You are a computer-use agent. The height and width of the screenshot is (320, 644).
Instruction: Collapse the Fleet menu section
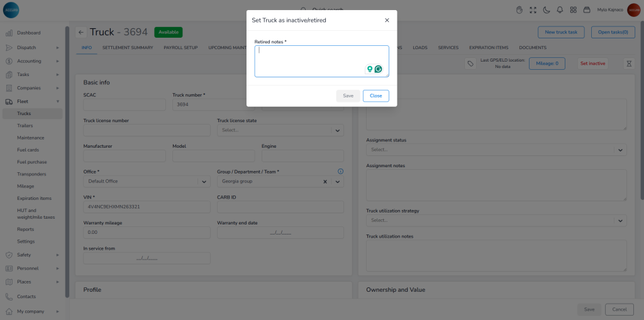[x=58, y=101]
